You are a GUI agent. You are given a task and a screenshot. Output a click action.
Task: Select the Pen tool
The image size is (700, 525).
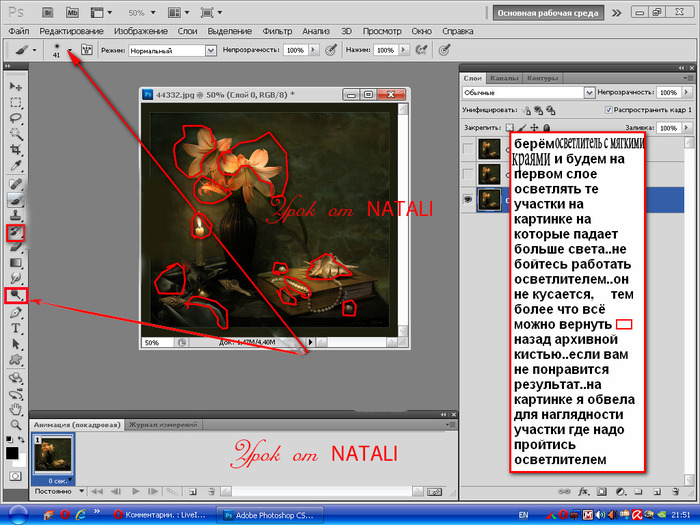pos(16,312)
